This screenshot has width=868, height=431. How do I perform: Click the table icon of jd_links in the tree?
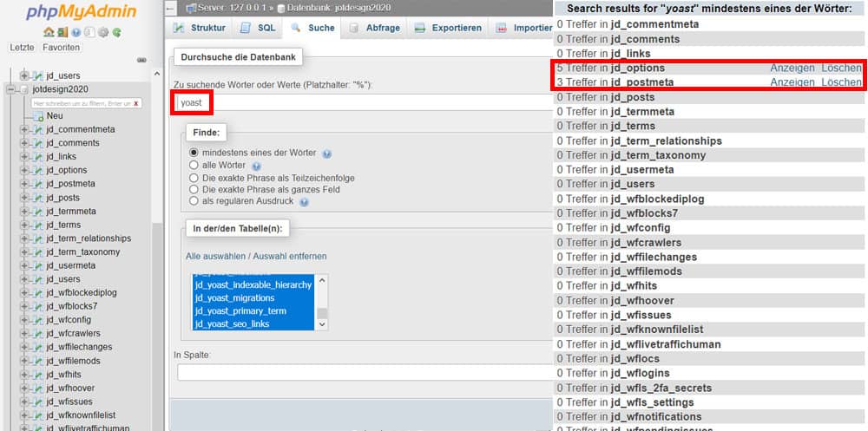point(38,157)
